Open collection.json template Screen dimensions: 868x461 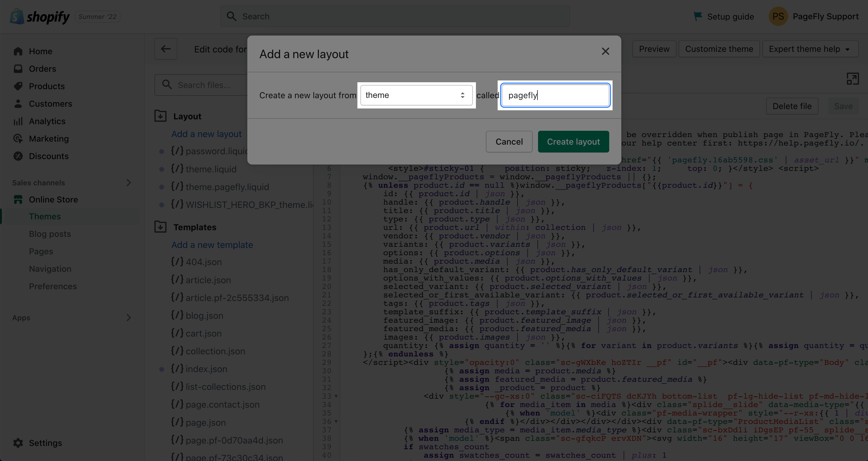coord(208,351)
